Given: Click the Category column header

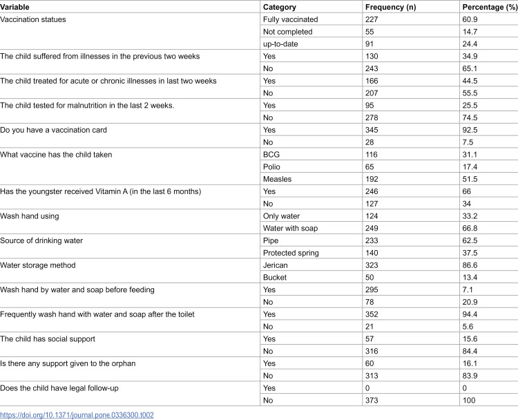Looking at the screenshot, I should point(280,7).
